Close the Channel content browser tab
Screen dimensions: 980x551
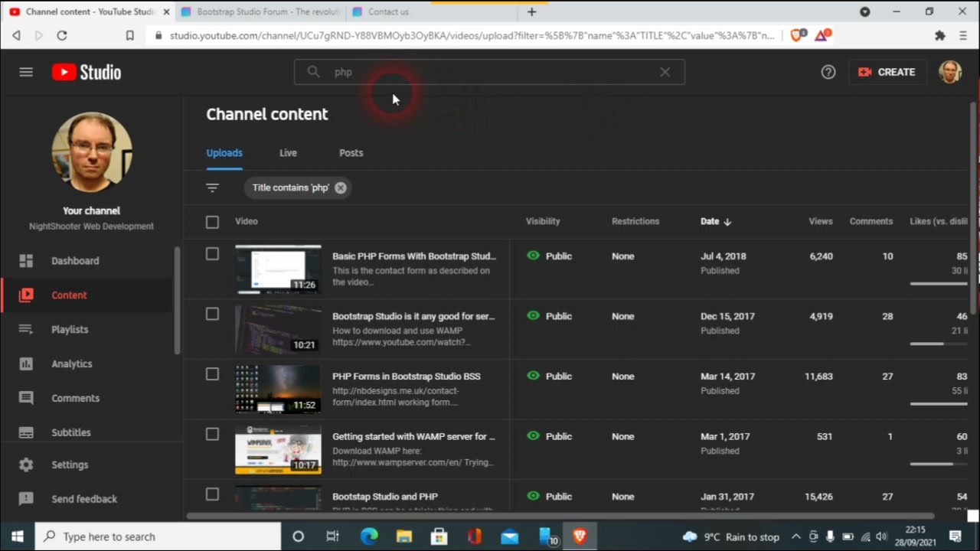166,11
